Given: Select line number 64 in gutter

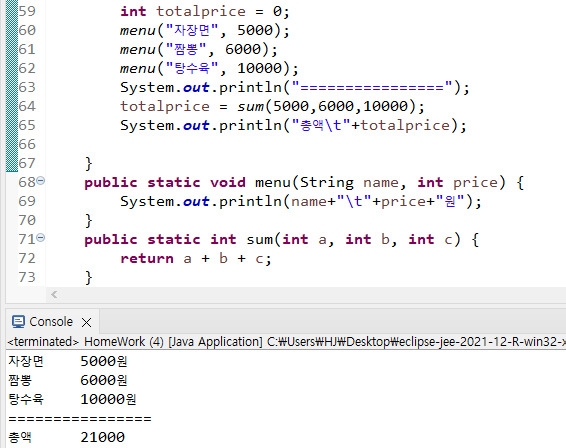Looking at the screenshot, I should 27,106.
